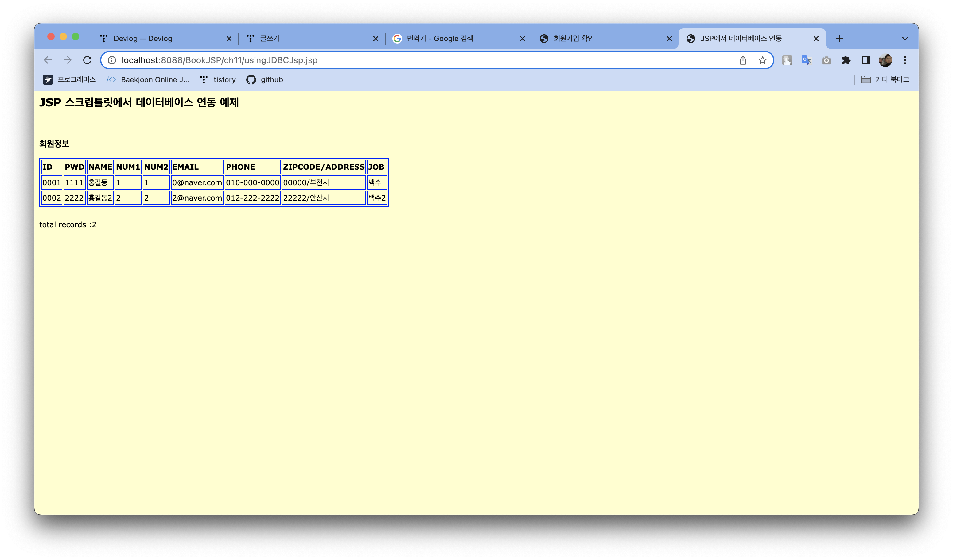Toggle the side panel icon

click(865, 60)
